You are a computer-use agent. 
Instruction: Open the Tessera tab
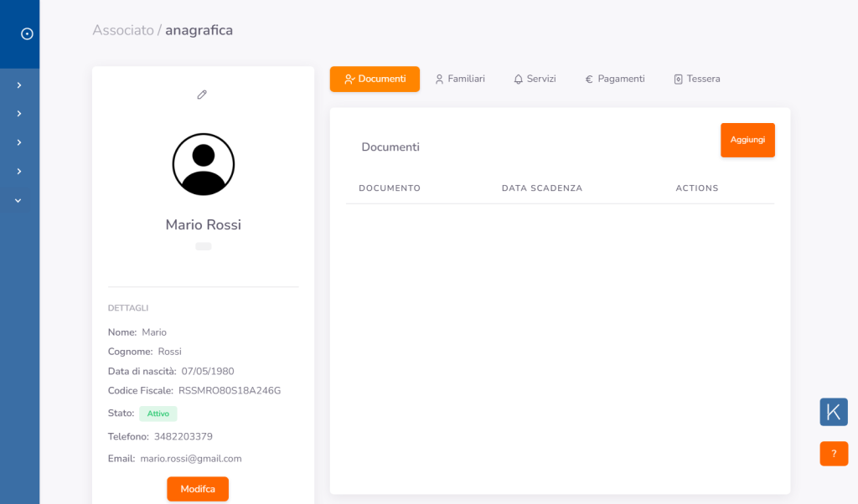tap(696, 79)
